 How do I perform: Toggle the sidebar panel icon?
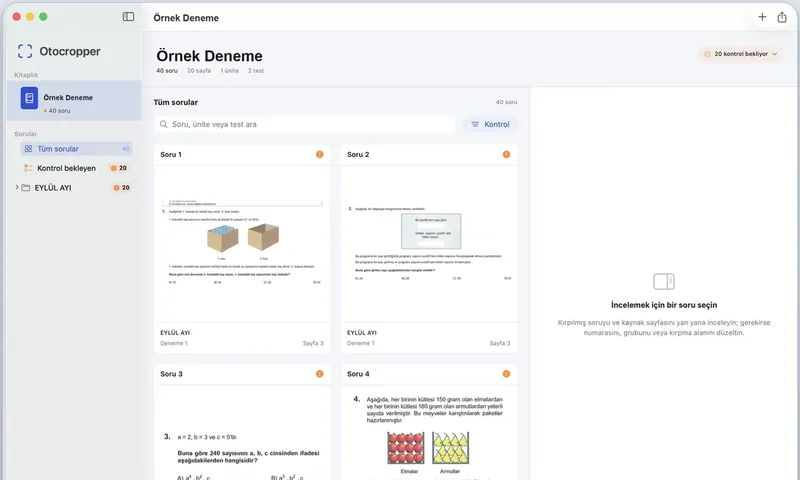[129, 17]
